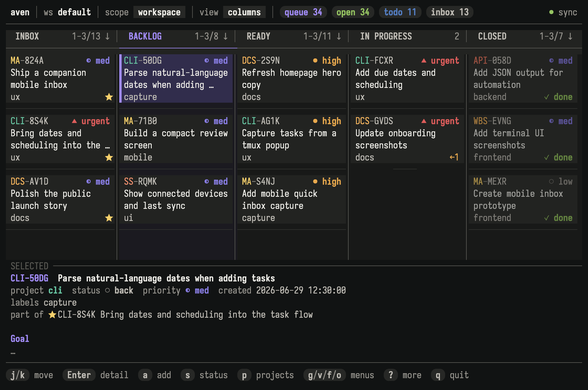Click the med priority circle on SS-RQMK

[207, 181]
